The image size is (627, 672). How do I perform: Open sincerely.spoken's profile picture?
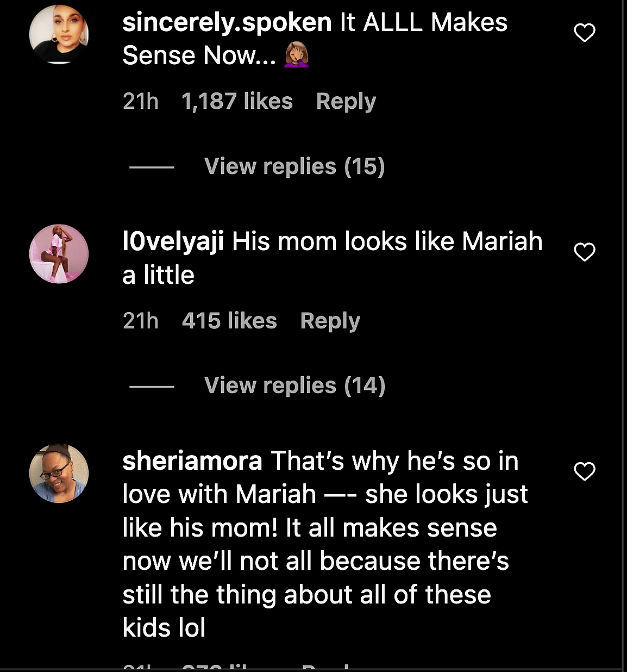(59, 34)
